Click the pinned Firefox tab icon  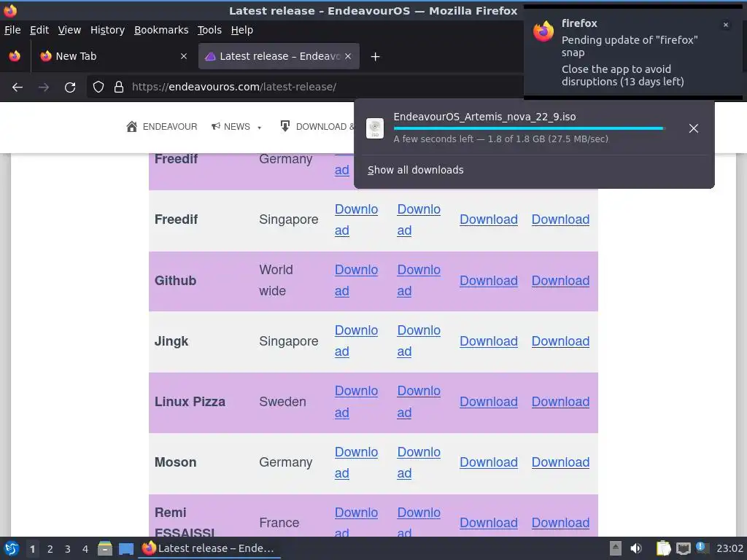coord(15,56)
